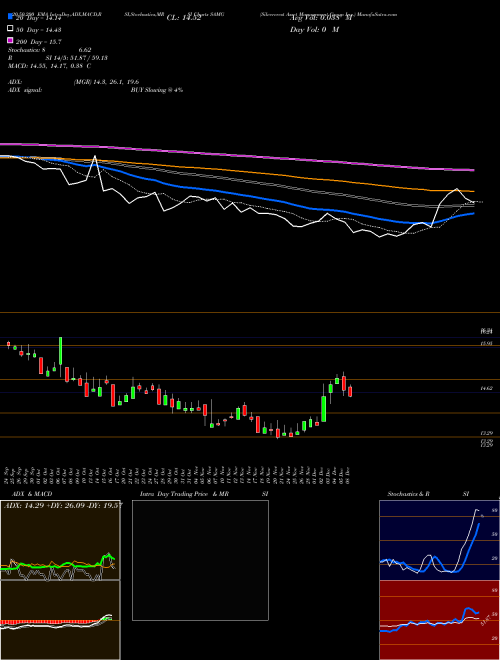Click the 'Intra Day Trading Price & MR' title

pyautogui.click(x=184, y=494)
